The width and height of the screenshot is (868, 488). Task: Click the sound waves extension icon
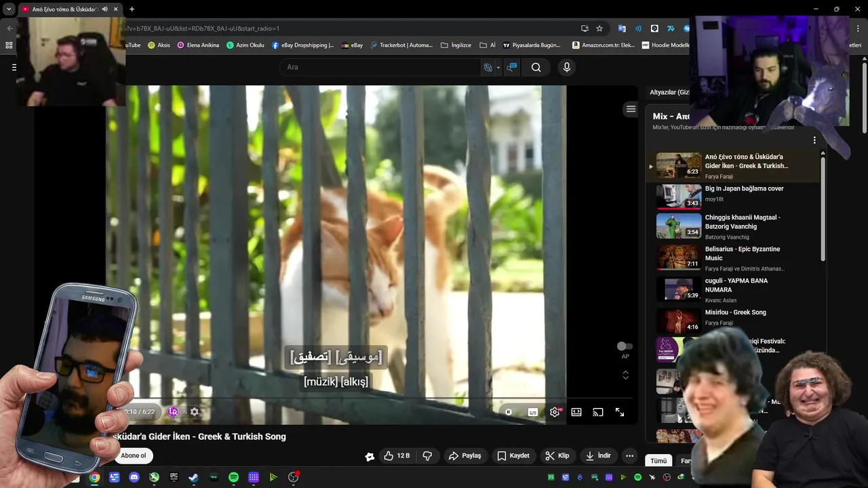tap(638, 28)
